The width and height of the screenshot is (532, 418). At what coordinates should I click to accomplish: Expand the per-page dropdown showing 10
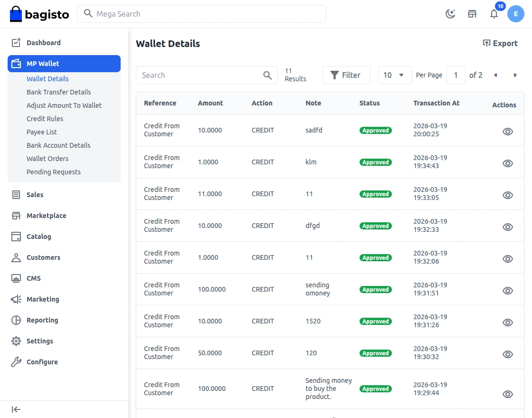tap(395, 75)
